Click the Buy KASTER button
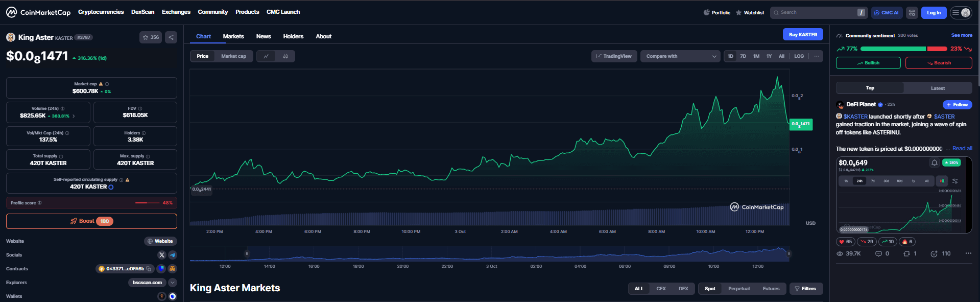 (x=802, y=34)
